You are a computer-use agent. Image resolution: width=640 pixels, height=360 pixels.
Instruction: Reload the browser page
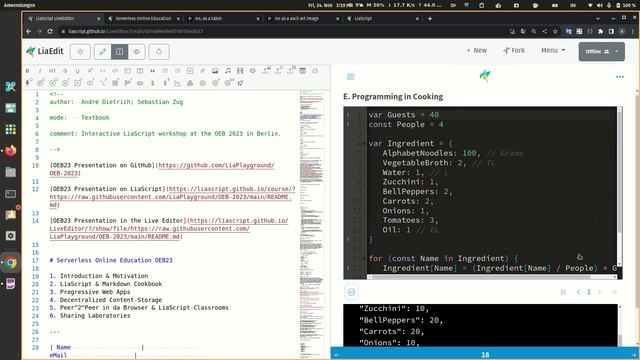pos(50,31)
